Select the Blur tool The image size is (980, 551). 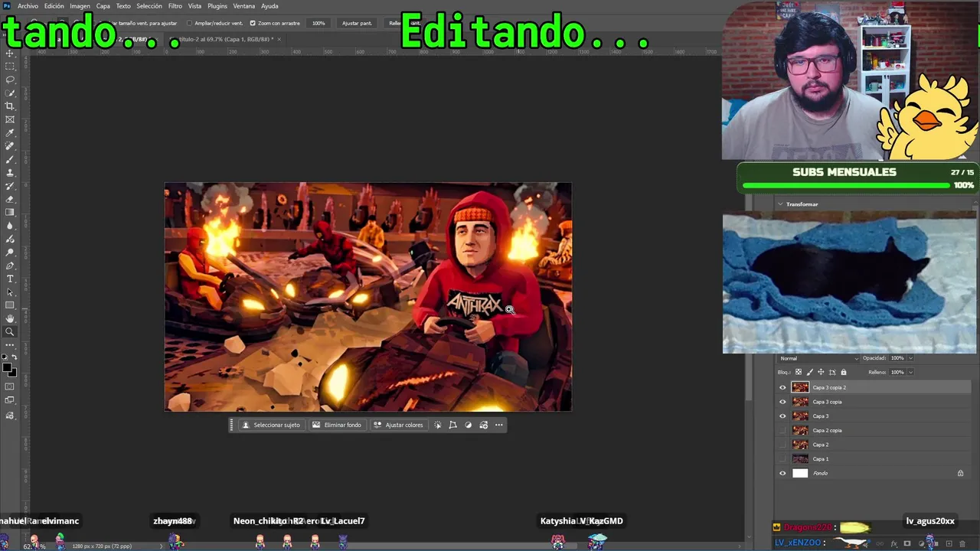10,226
